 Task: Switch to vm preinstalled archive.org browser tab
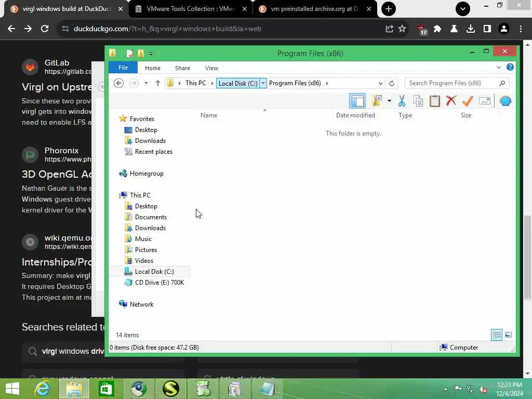[x=315, y=9]
